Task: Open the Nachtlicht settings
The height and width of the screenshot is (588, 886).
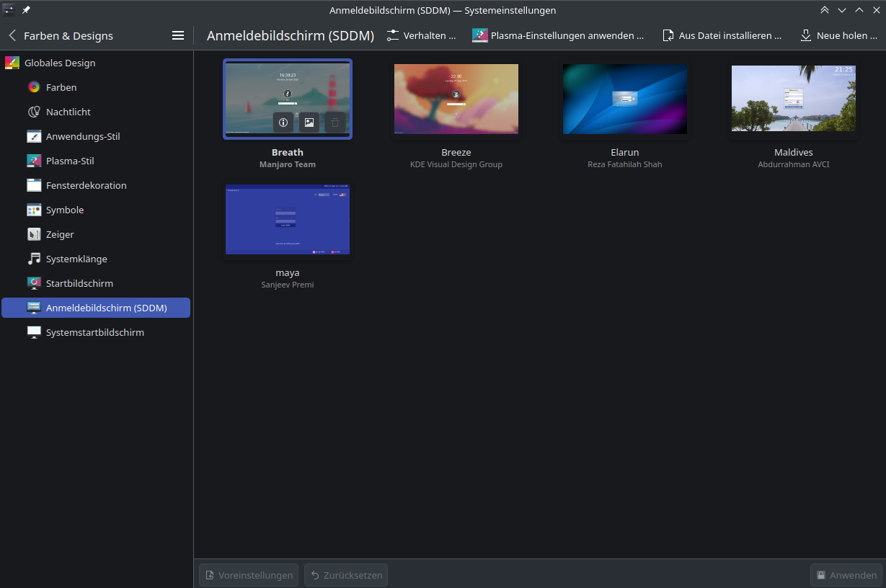Action: click(x=96, y=112)
